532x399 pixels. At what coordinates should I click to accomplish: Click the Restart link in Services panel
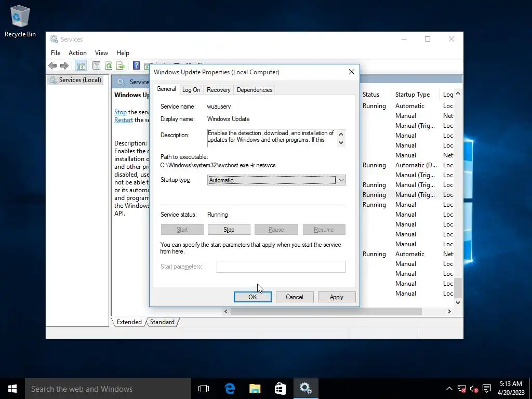click(124, 120)
